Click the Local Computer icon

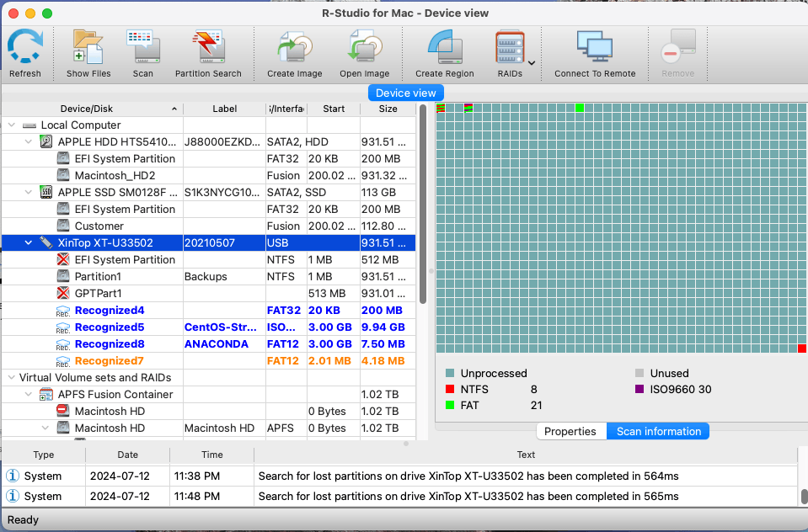point(29,125)
